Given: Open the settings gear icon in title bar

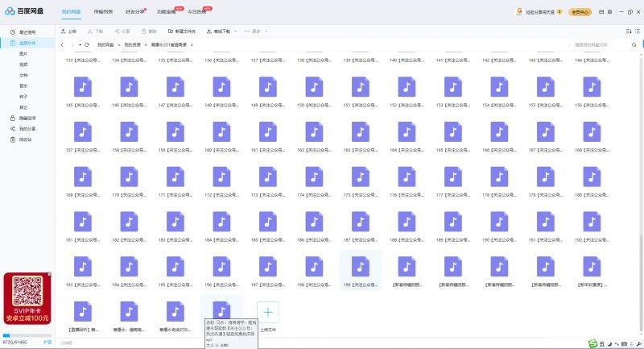Looking at the screenshot, I should pyautogui.click(x=610, y=12).
